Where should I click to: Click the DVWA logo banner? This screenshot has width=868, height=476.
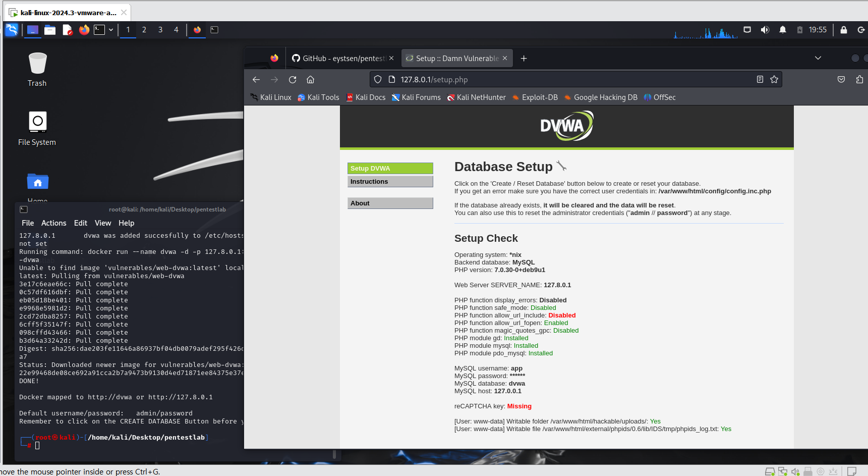click(x=567, y=126)
